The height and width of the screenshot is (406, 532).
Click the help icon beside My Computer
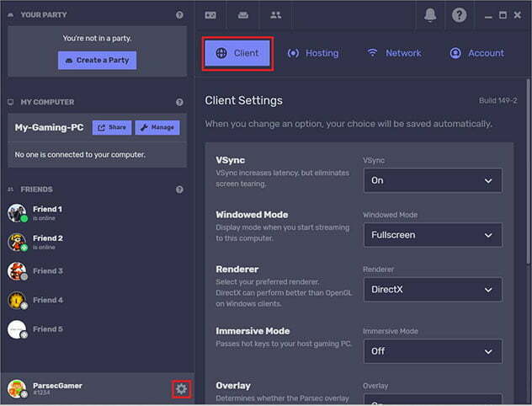(179, 102)
